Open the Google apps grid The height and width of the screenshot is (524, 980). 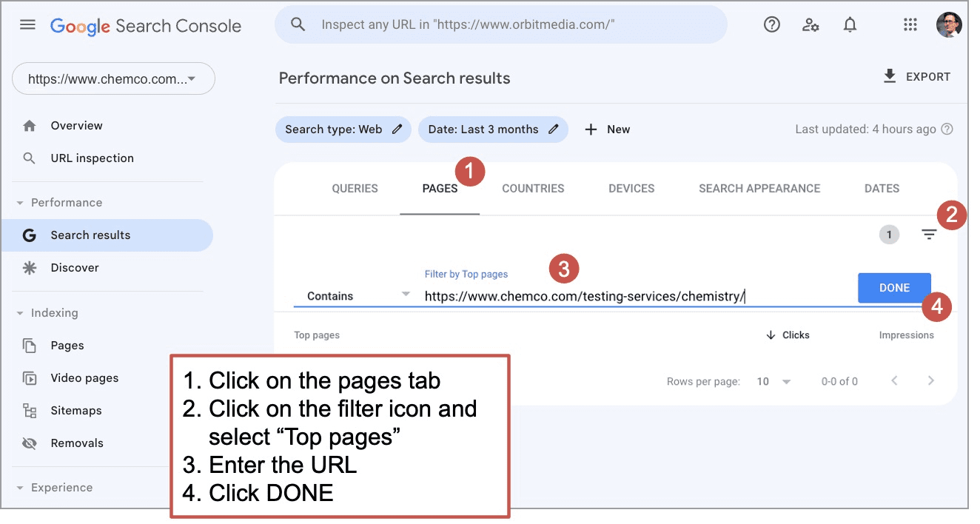coord(910,24)
